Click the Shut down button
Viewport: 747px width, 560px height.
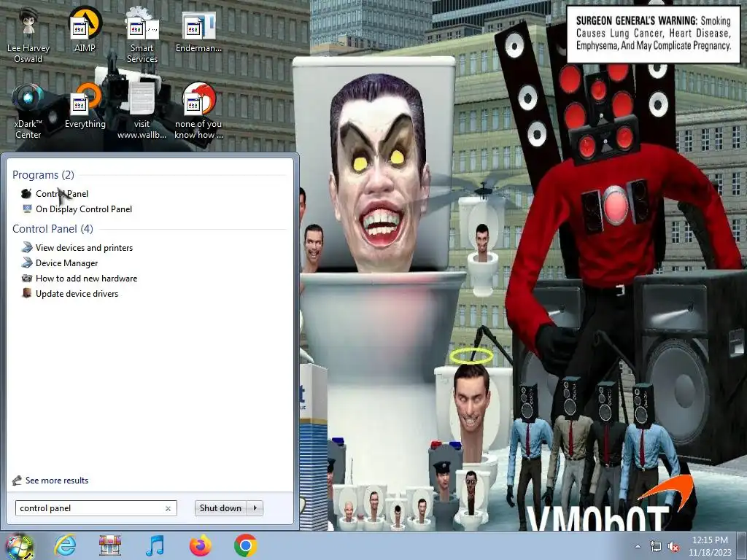pyautogui.click(x=220, y=508)
